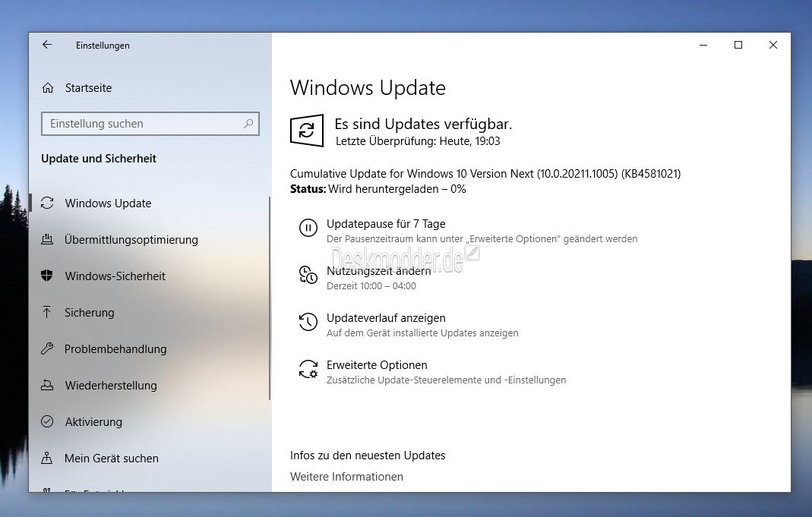The image size is (812, 517).
Task: Close the Einstellungen window
Action: 773,45
